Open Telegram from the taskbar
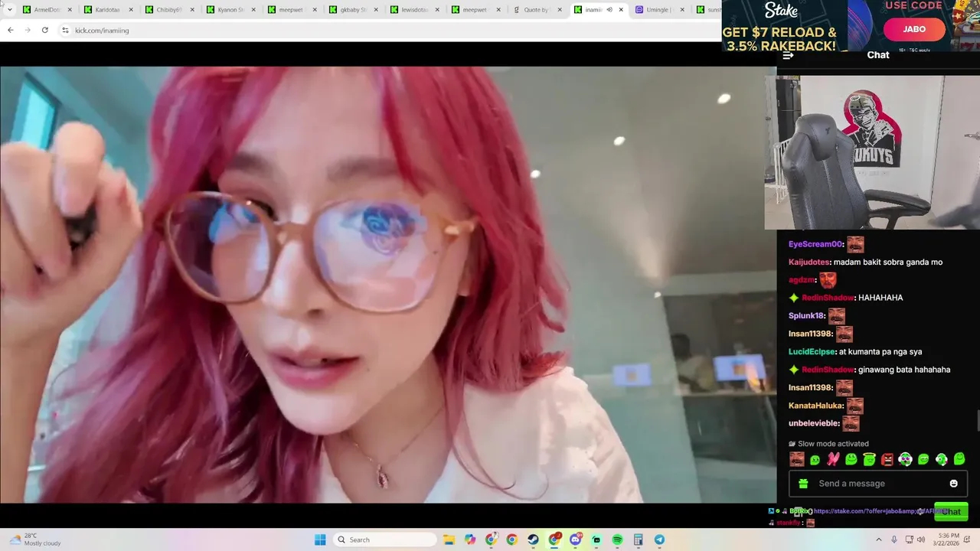Screen dimensions: 980x551 point(659,540)
